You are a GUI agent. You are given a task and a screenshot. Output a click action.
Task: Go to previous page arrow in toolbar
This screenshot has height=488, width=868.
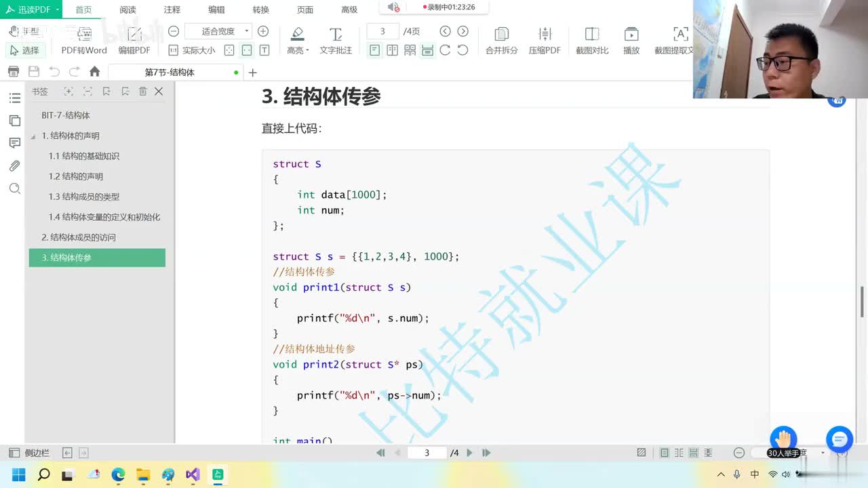[x=445, y=31]
